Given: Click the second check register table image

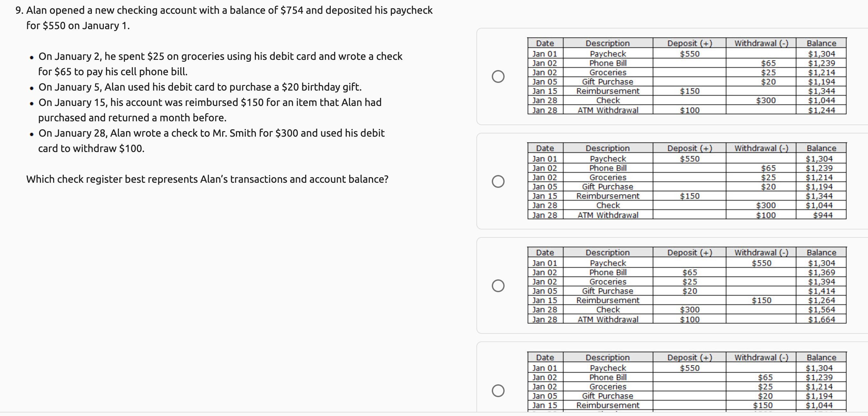Looking at the screenshot, I should click(x=687, y=181).
